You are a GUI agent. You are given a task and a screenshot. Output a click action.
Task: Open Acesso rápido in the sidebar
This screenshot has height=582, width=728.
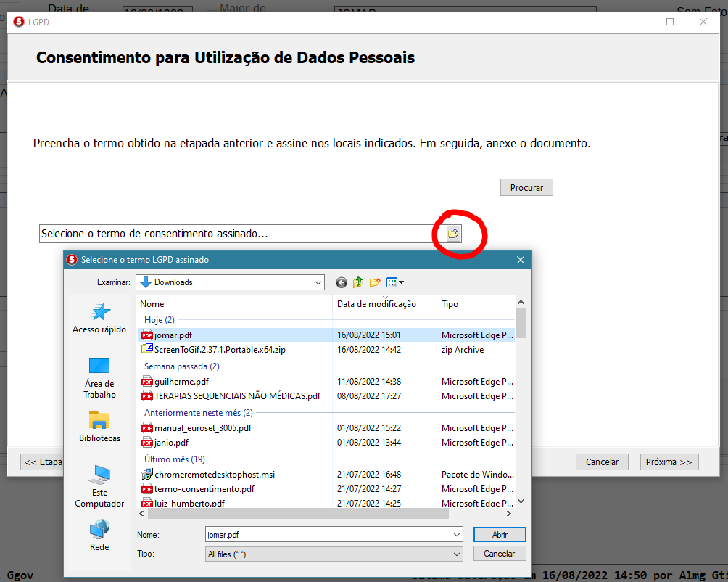click(x=99, y=318)
